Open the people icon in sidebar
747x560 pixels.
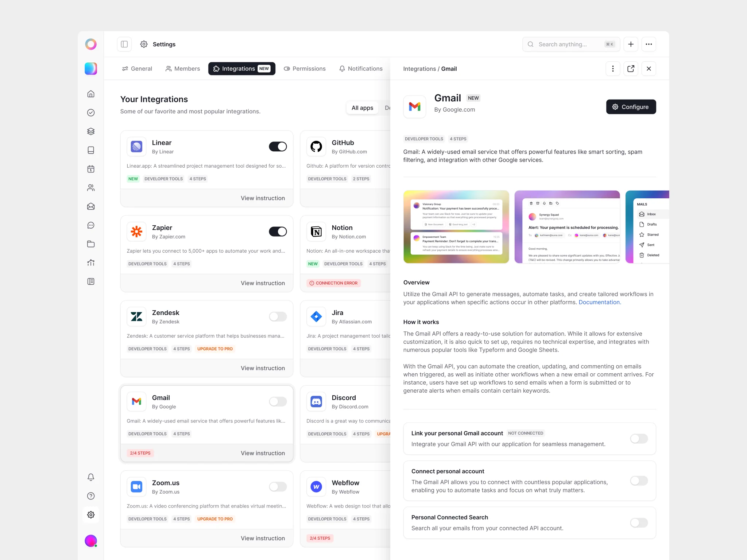click(91, 188)
